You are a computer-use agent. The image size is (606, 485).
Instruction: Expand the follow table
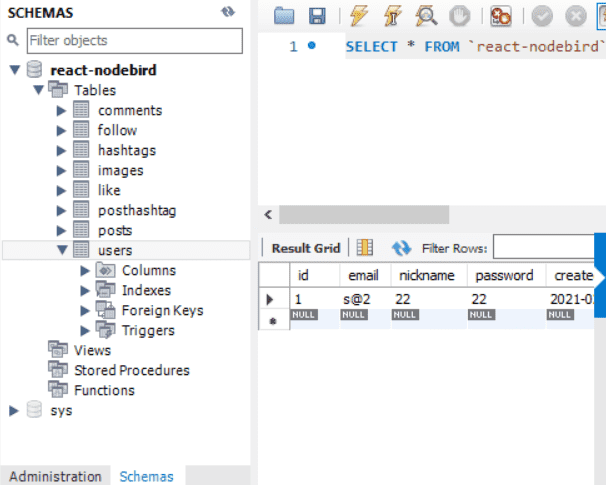click(61, 131)
